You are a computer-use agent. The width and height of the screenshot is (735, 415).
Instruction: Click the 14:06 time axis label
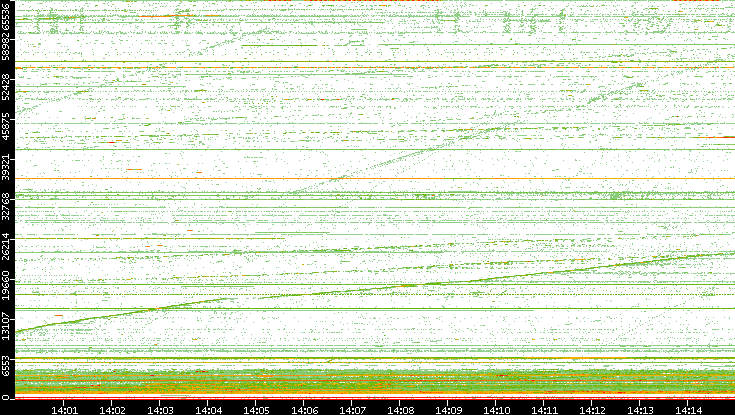pos(304,411)
